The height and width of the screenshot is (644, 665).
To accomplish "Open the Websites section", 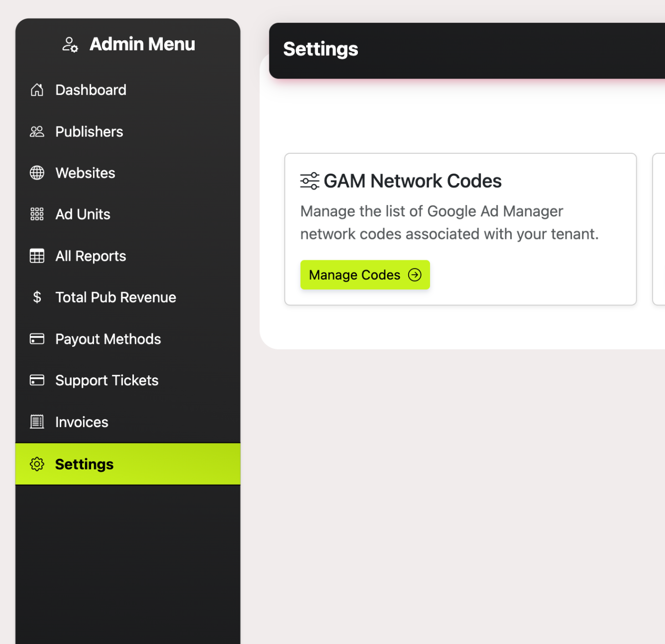I will coord(128,173).
